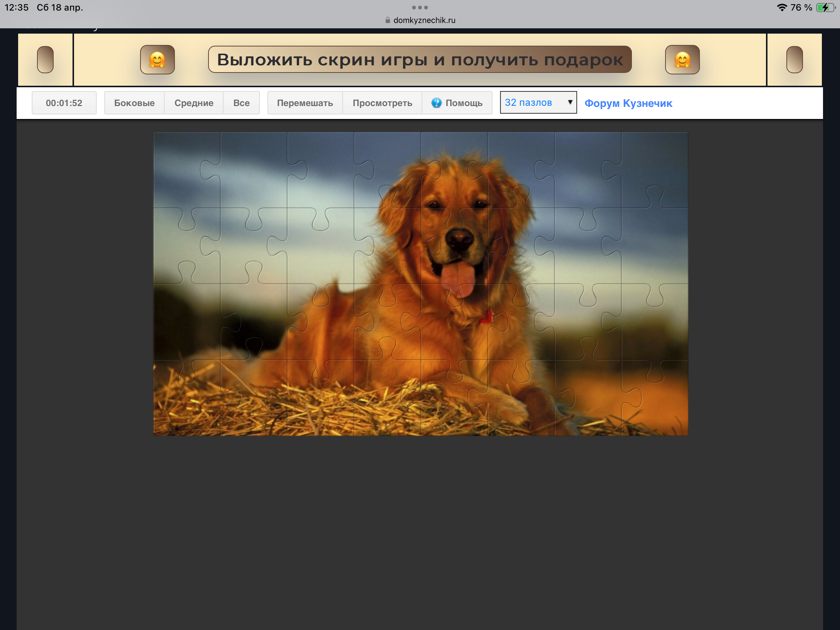Shuffle pieces with Перемешать button

click(x=304, y=103)
